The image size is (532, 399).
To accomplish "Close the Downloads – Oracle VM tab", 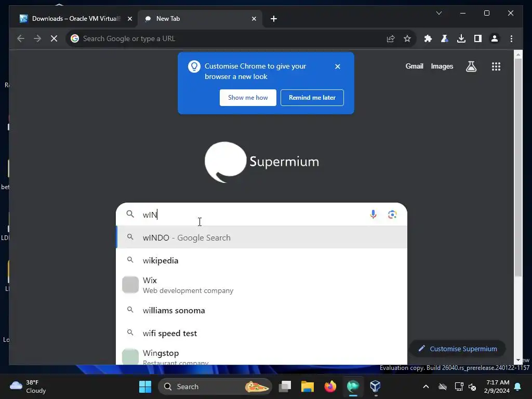I will [129, 19].
